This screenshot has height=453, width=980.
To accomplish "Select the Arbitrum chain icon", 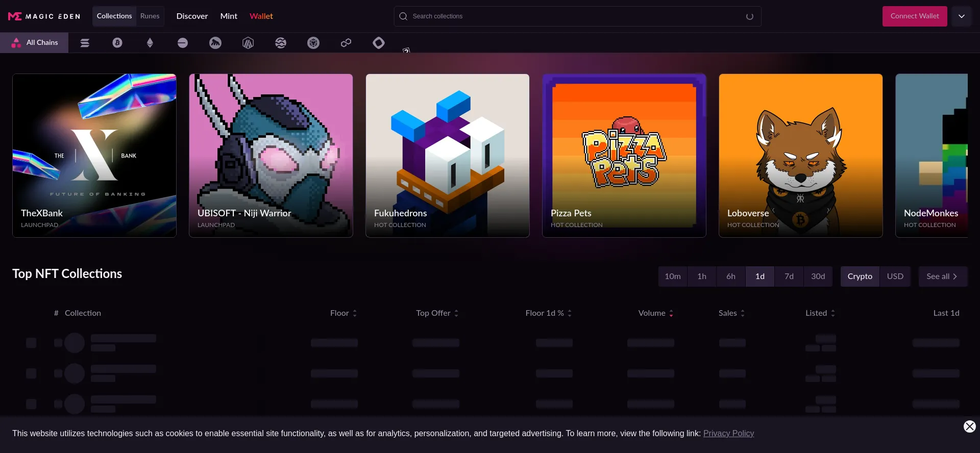I will 248,43.
